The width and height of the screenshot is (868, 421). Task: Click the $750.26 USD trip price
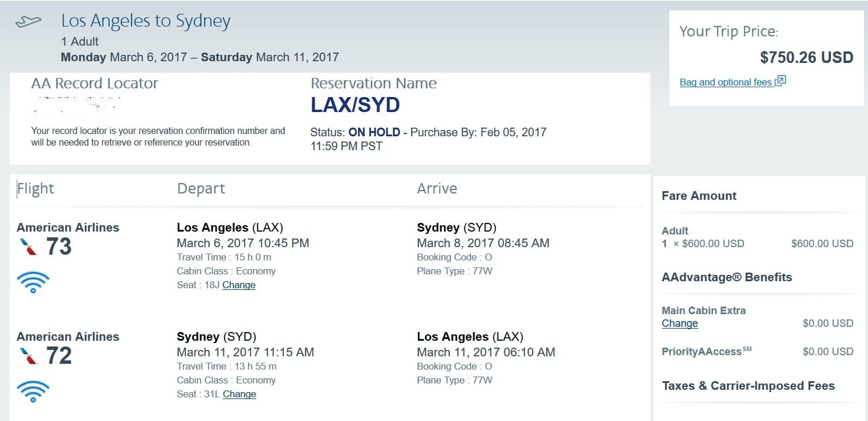(x=806, y=57)
